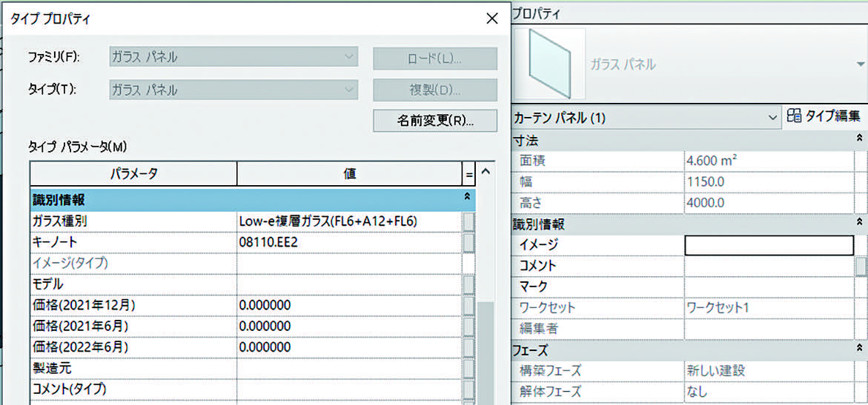868x405 pixels.
Task: Collapse the フェーズ section in Properties
Action: coord(858,348)
